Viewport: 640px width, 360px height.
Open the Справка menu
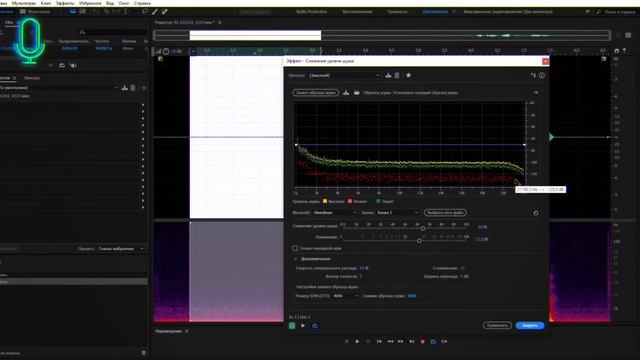pos(142,3)
